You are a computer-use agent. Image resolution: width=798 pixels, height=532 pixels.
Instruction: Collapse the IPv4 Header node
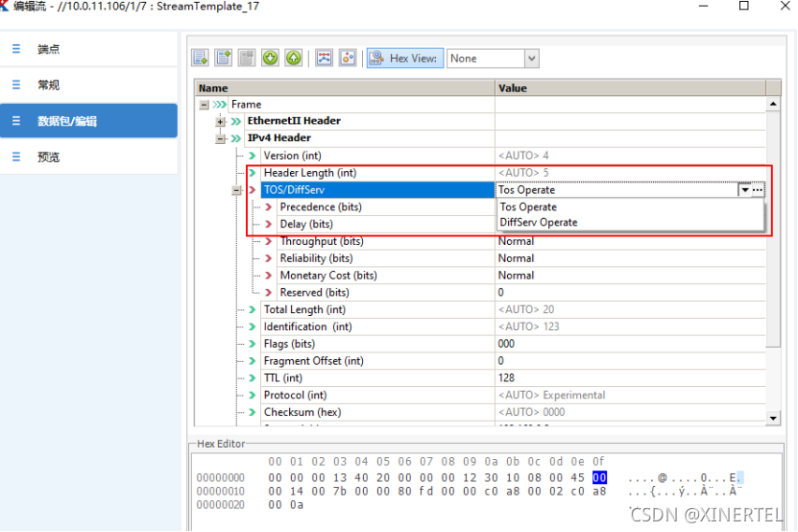pyautogui.click(x=220, y=138)
